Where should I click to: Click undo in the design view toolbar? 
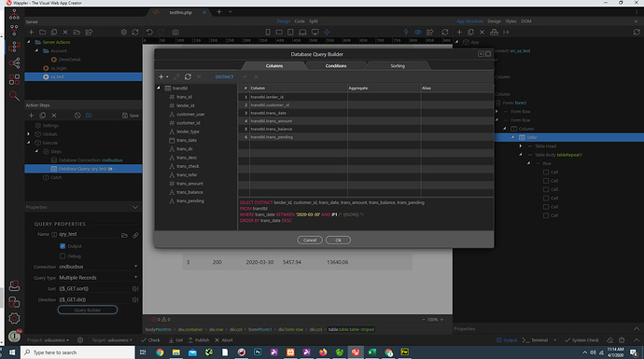coord(149,32)
